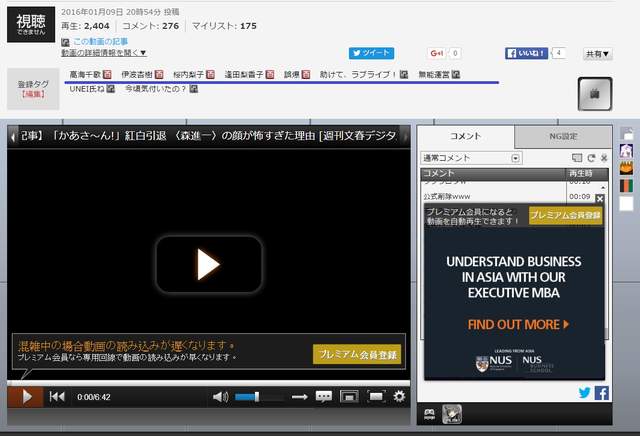Image resolution: width=640 pixels, height=436 pixels.
Task: Click the Facebook いいね like button
Action: click(526, 53)
